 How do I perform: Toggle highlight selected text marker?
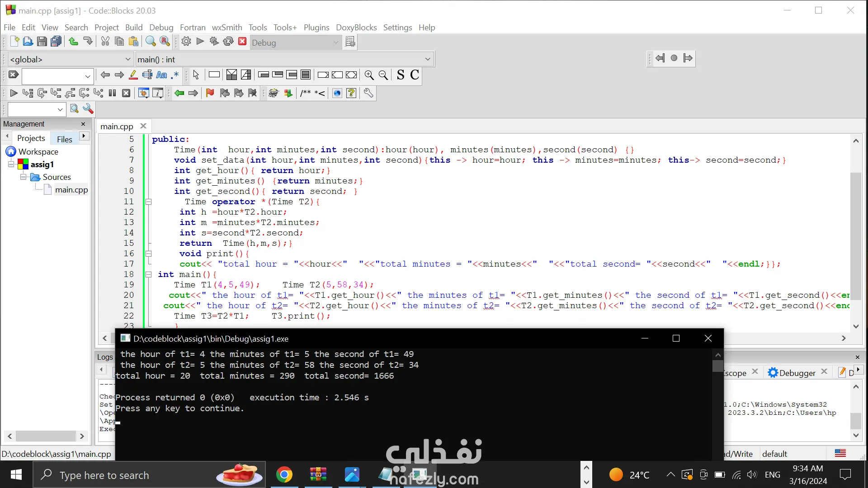pyautogui.click(x=133, y=75)
